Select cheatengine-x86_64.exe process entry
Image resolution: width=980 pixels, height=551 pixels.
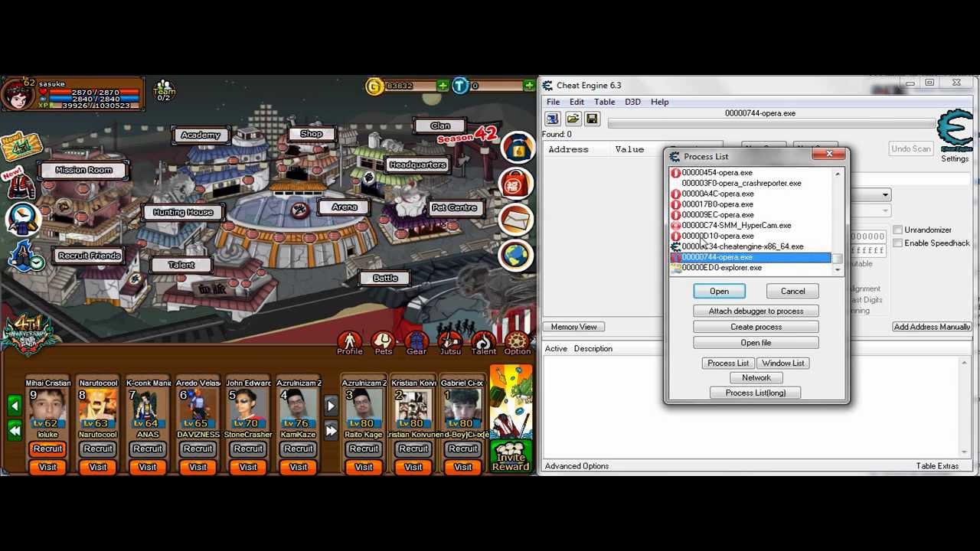click(750, 246)
